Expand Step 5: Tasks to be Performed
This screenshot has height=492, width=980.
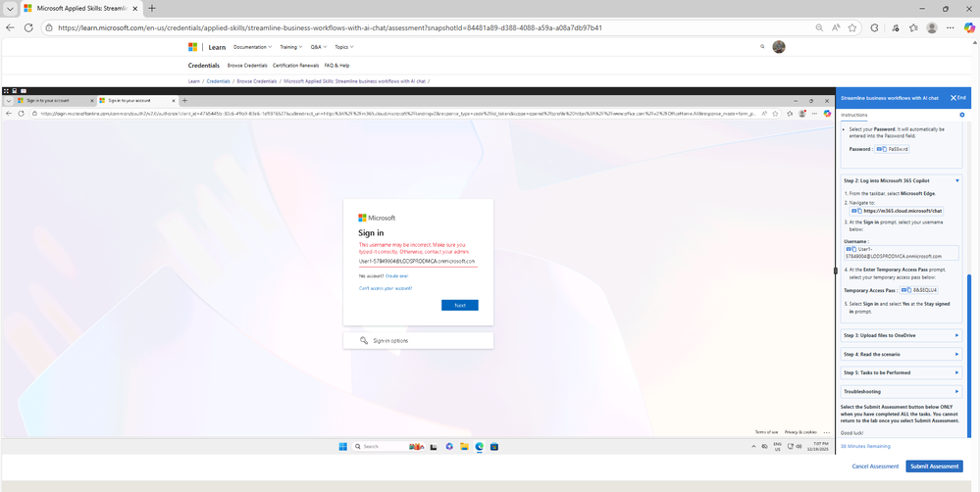[901, 372]
